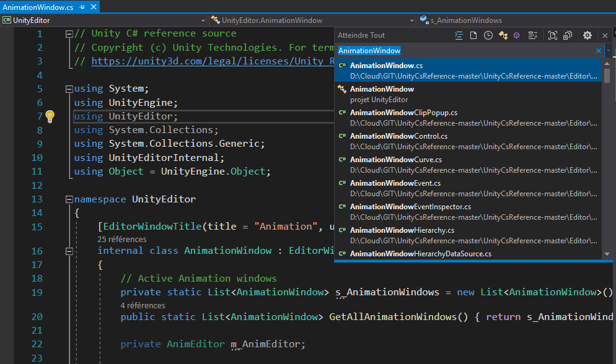
Task: Click C# icon of AnimationWindowEvent.cs
Action: click(342, 183)
